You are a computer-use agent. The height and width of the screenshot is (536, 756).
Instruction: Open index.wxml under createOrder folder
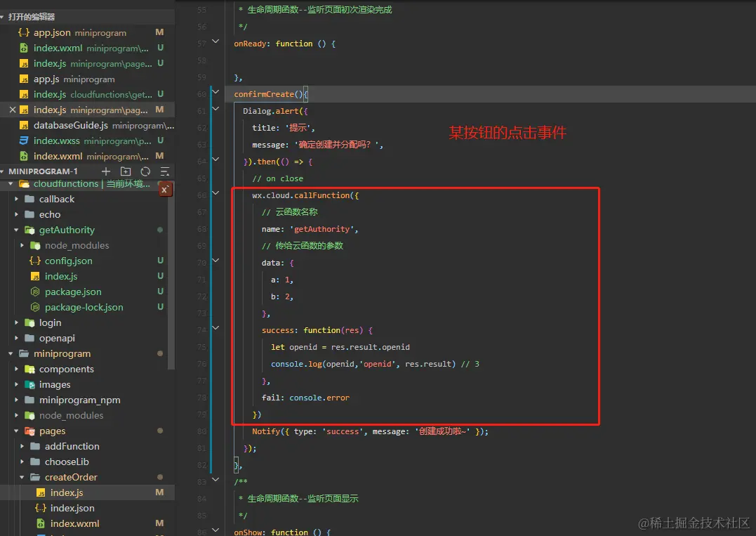[x=74, y=524]
